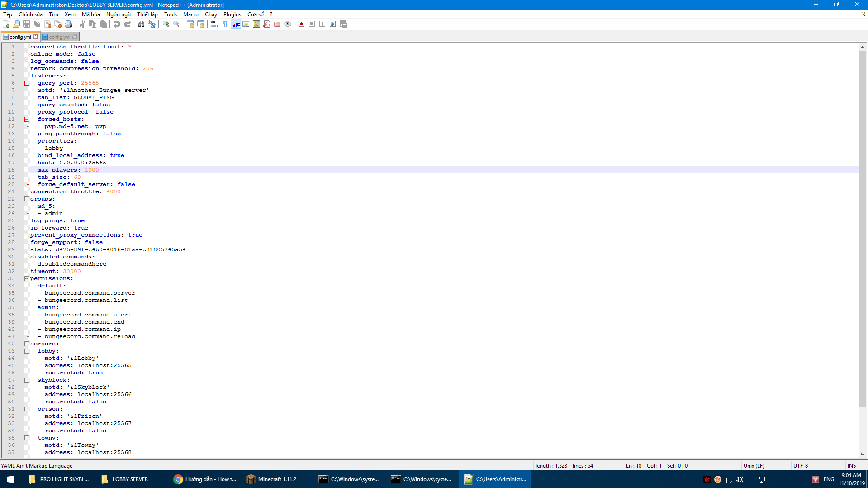
Task: Start macro recording with the red record icon
Action: (x=302, y=24)
